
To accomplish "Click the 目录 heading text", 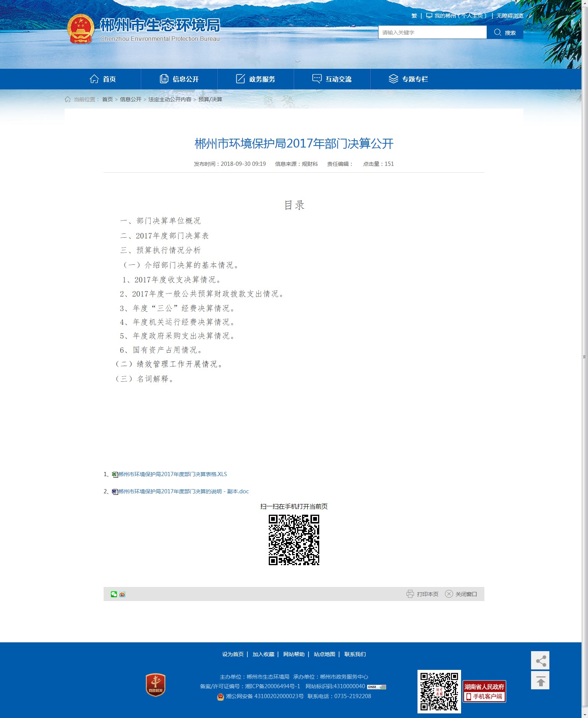I will (294, 205).
